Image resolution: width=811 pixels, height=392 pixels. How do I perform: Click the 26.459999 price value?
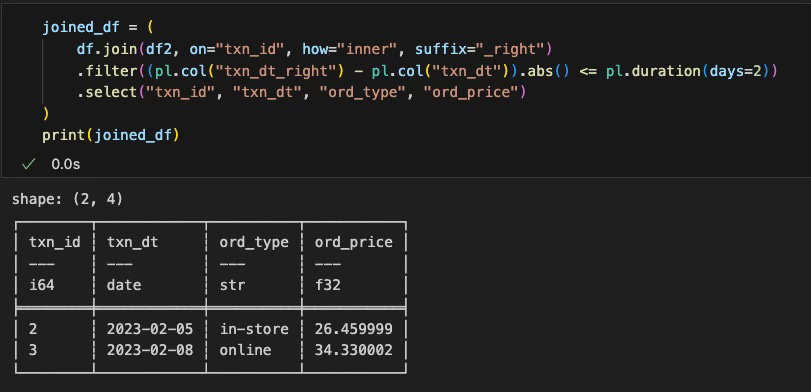click(x=354, y=328)
